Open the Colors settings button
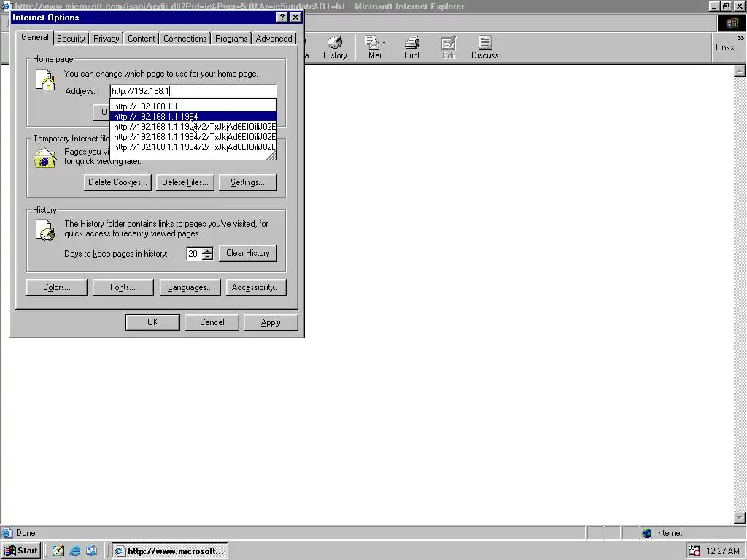Viewport: 747px width, 560px height. [57, 287]
